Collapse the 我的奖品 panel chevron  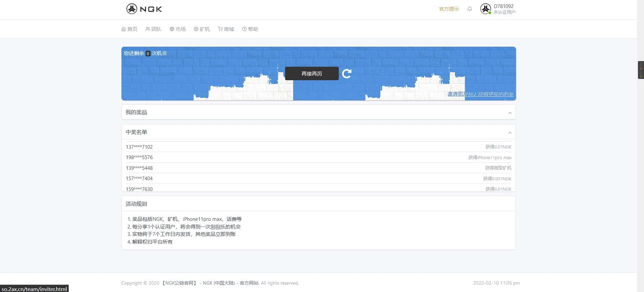point(510,113)
